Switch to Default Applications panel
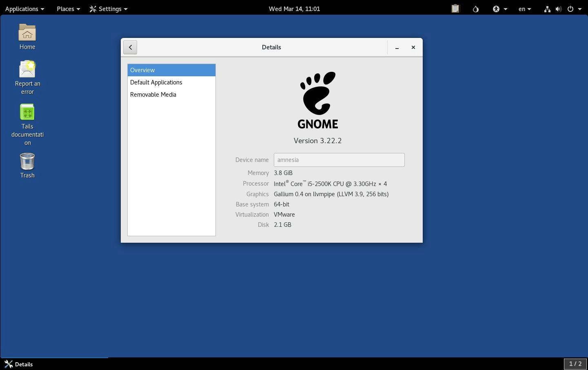 coord(171,82)
